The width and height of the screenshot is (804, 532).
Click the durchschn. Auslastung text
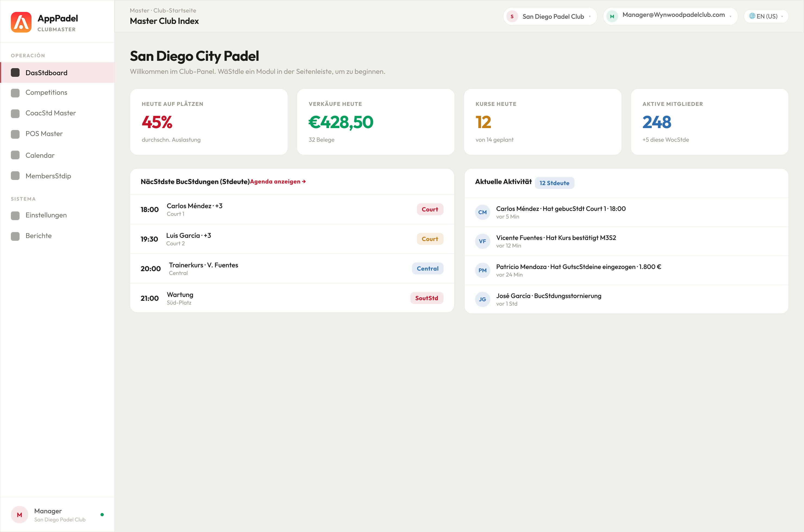tap(171, 140)
